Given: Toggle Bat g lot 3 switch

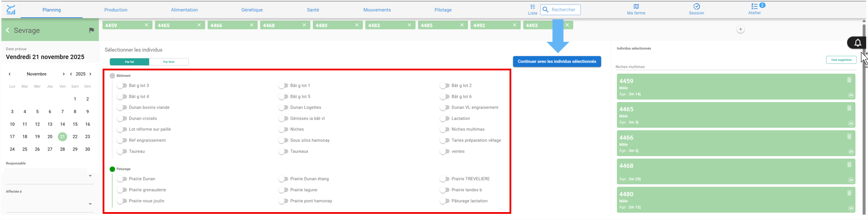Looking at the screenshot, I should click(x=122, y=85).
